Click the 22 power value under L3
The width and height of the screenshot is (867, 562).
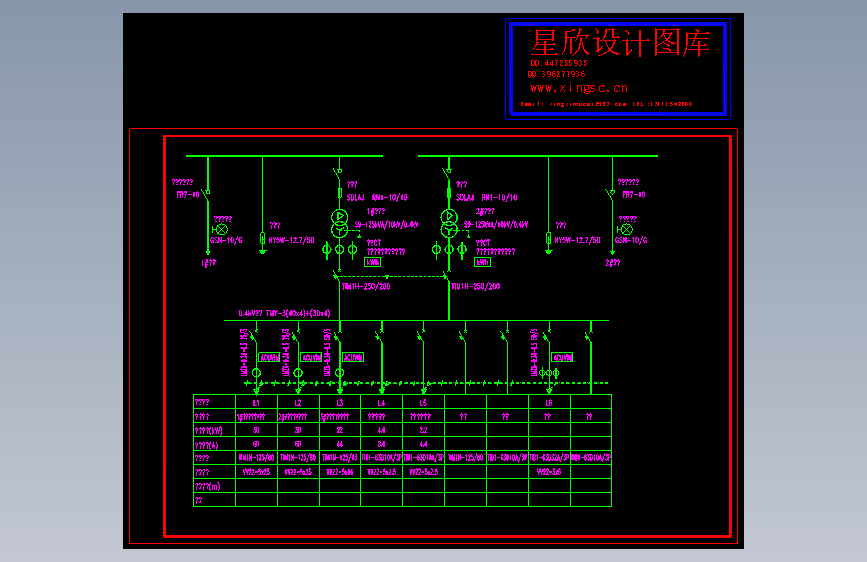pyautogui.click(x=340, y=430)
